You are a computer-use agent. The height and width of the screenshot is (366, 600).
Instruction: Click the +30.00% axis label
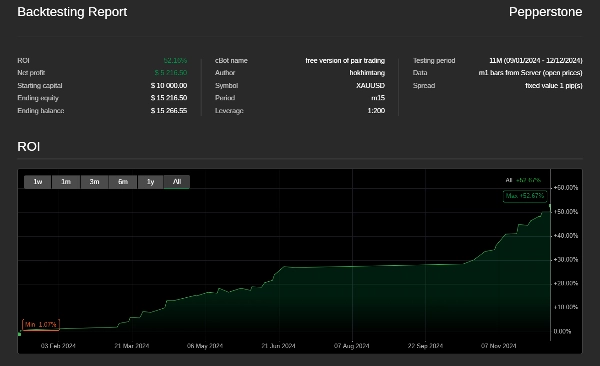click(x=566, y=260)
